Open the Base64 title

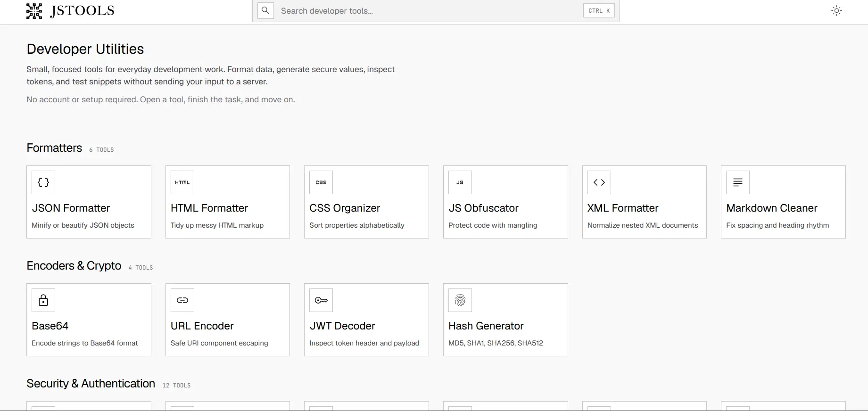pos(50,326)
